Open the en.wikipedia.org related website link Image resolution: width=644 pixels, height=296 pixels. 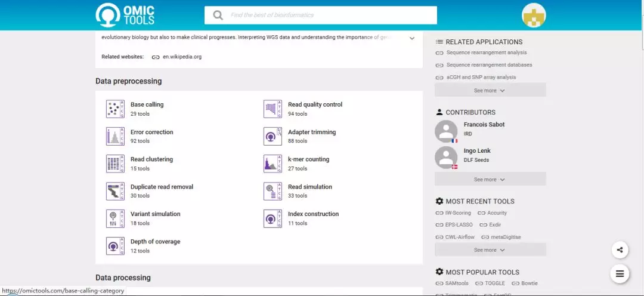(x=182, y=57)
